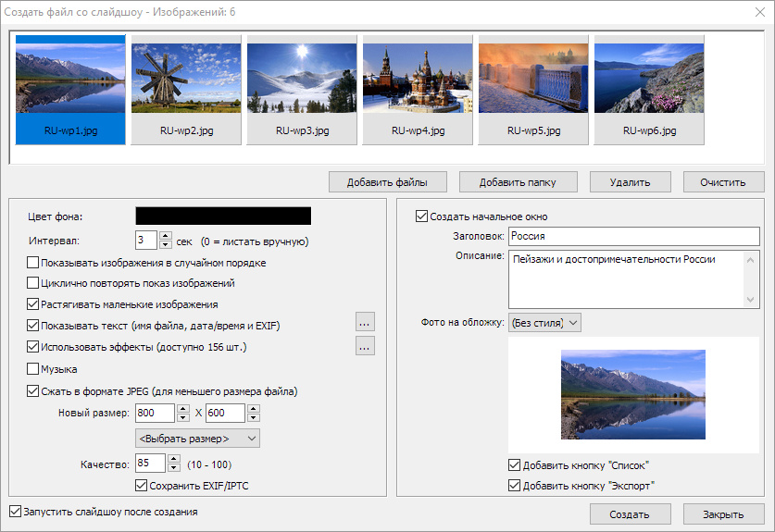Increase the interval with up arrow
Screen dimensions: 775x532
(166, 236)
